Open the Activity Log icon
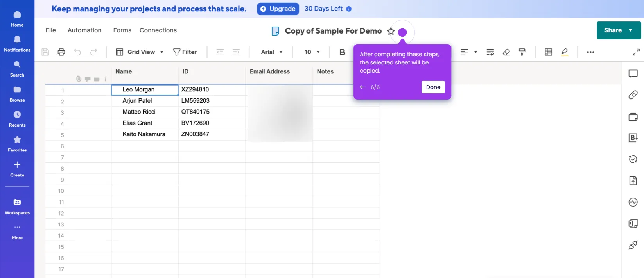Image resolution: width=644 pixels, height=278 pixels. pyautogui.click(x=633, y=202)
